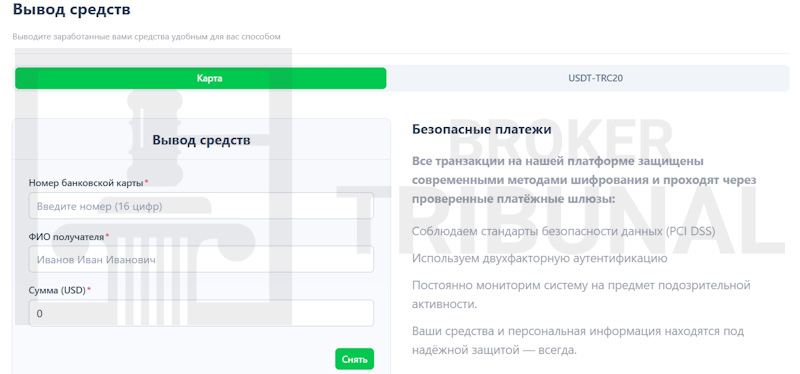Switch to the Карта tab
Screen dimensions: 800x374
pyautogui.click(x=201, y=79)
